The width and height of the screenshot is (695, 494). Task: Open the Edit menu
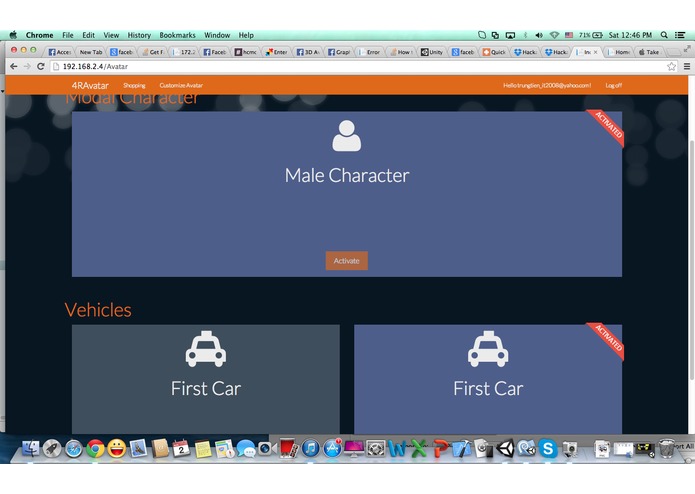[x=88, y=35]
